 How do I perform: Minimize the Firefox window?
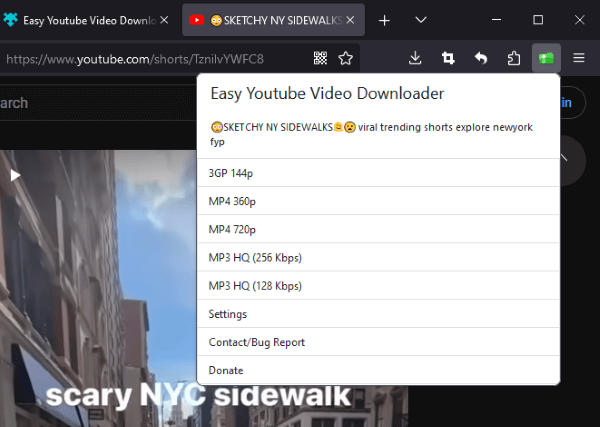[x=496, y=20]
